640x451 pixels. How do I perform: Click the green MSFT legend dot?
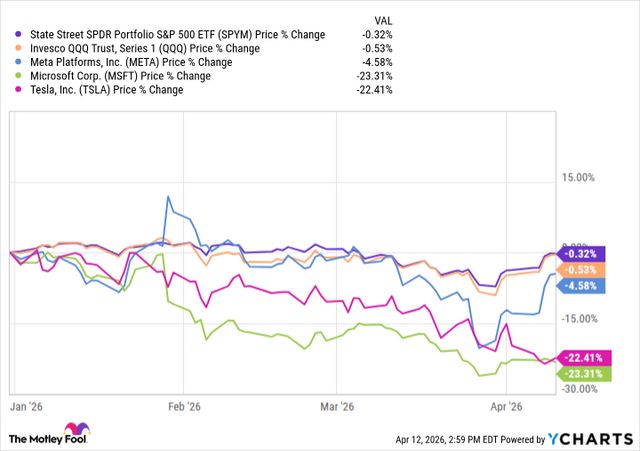tap(10, 77)
